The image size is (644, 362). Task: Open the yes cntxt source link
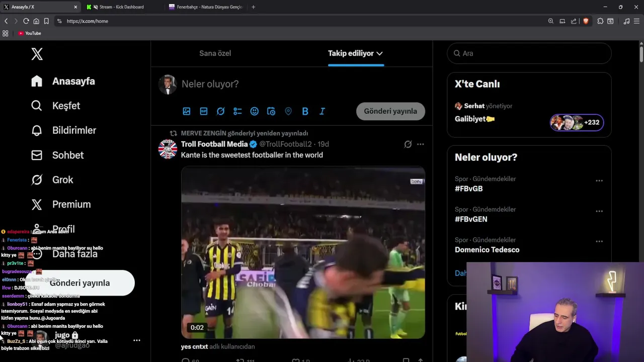pos(194,346)
